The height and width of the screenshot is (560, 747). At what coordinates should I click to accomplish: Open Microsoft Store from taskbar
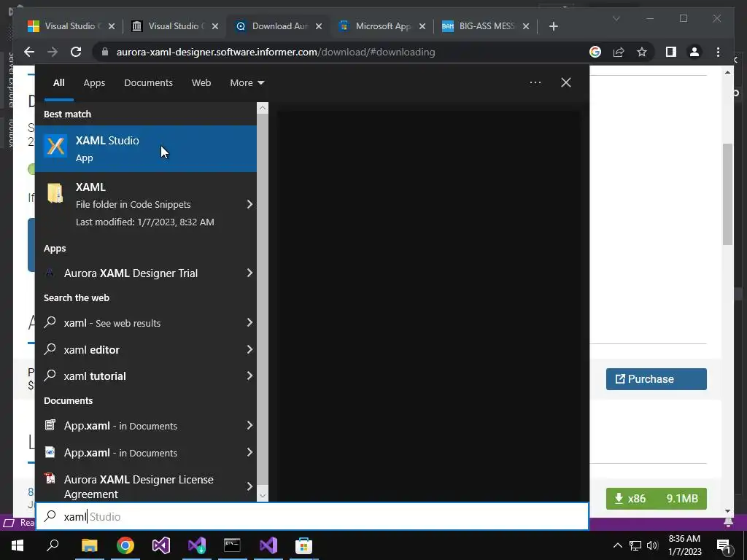(303, 545)
